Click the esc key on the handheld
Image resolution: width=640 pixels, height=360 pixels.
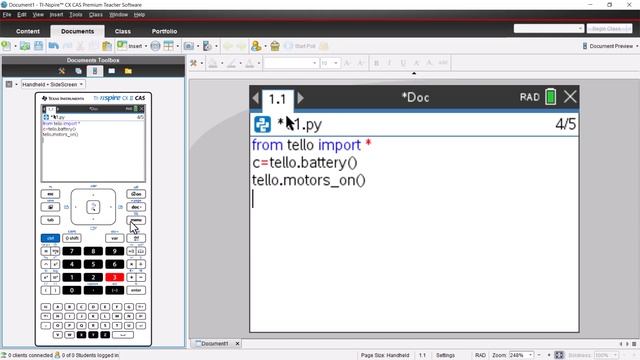50,194
